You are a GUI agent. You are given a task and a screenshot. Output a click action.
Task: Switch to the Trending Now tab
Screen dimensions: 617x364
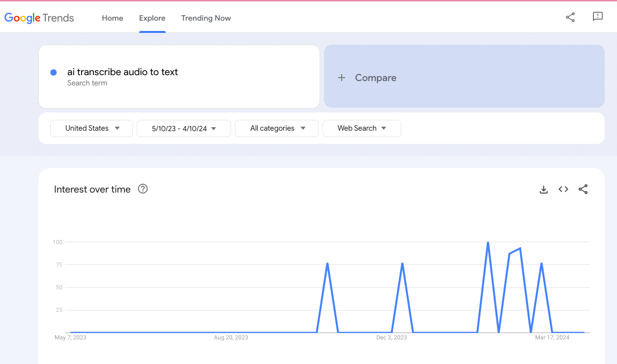206,18
